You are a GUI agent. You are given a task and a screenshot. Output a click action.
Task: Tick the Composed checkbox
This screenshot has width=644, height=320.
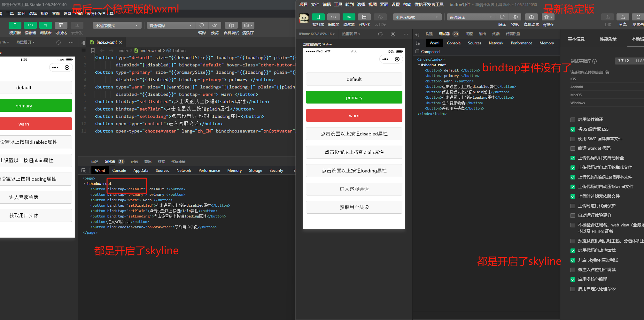tap(417, 51)
